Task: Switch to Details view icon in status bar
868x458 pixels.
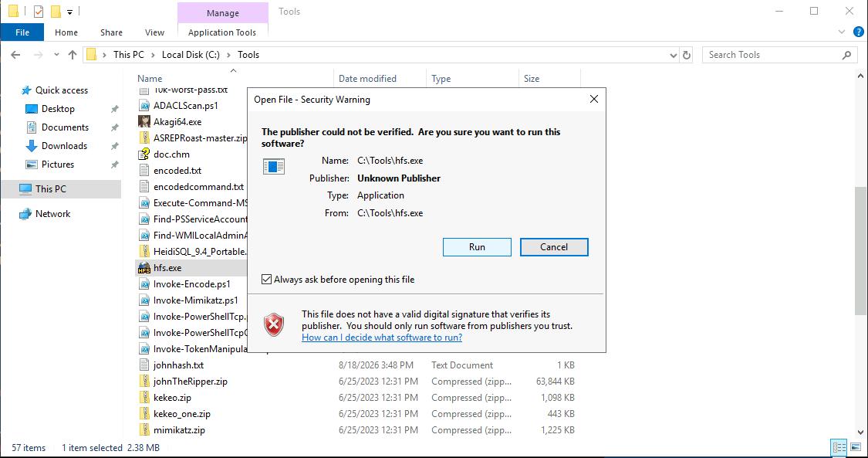Action: click(839, 447)
